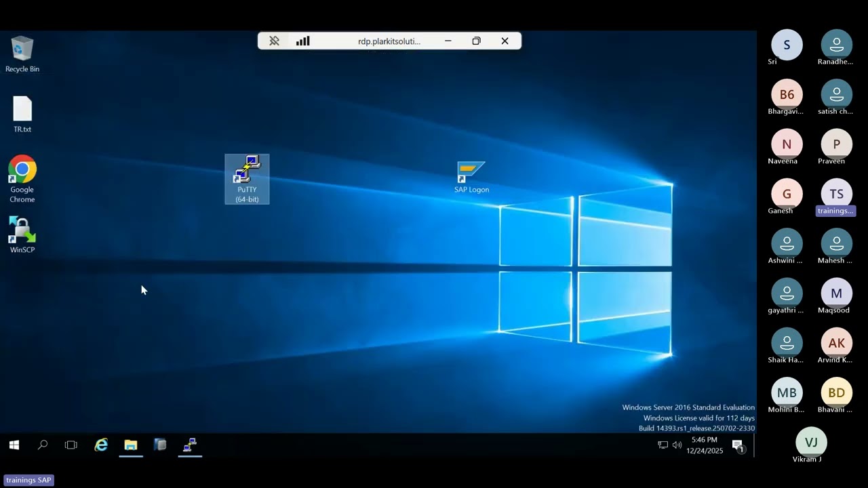This screenshot has width=868, height=488.
Task: Click the volume speaker tray icon
Action: 677,445
